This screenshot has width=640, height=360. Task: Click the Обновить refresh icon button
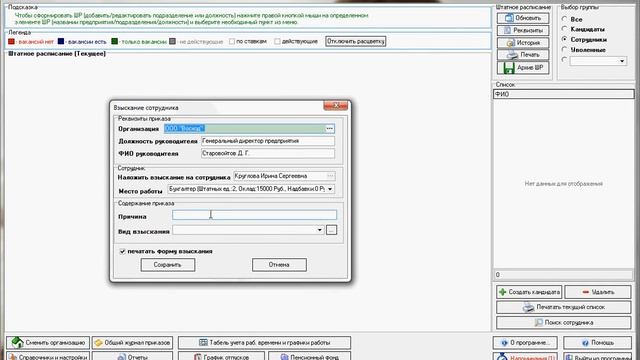[523, 18]
